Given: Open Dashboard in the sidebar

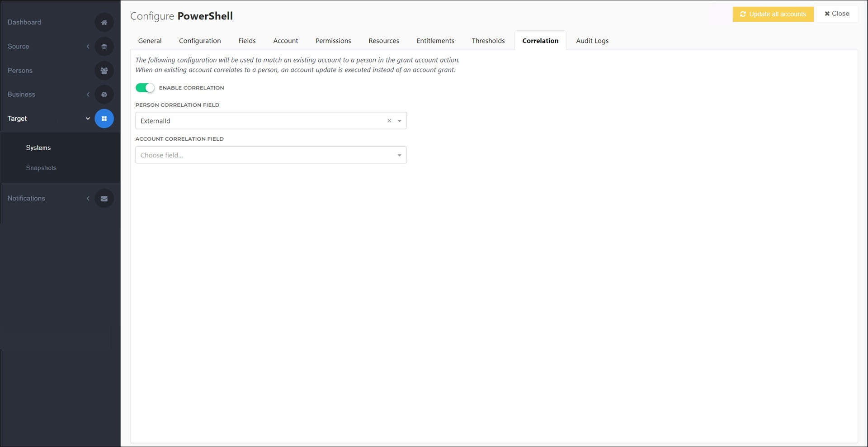Looking at the screenshot, I should pyautogui.click(x=24, y=22).
